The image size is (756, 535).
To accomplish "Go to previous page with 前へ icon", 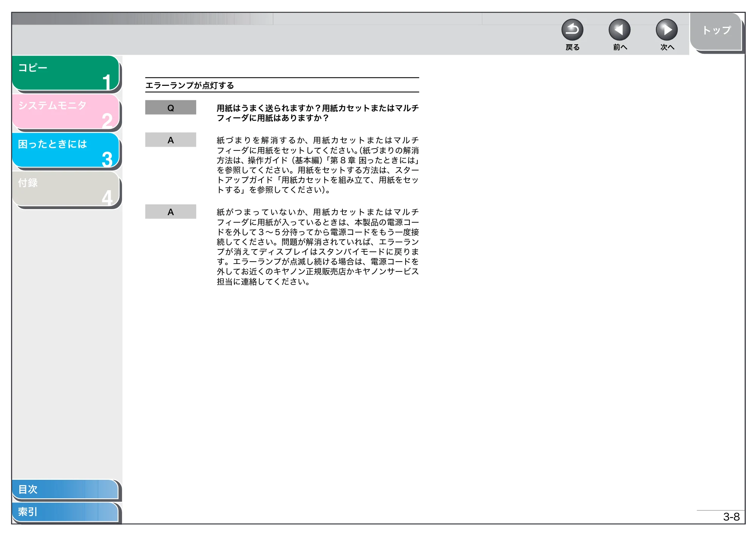I will pos(620,30).
